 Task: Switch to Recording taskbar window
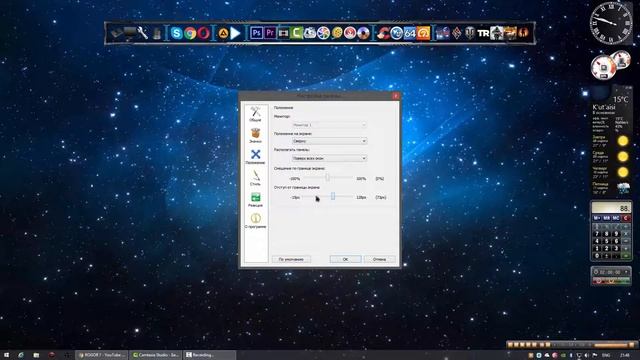[x=210, y=355]
